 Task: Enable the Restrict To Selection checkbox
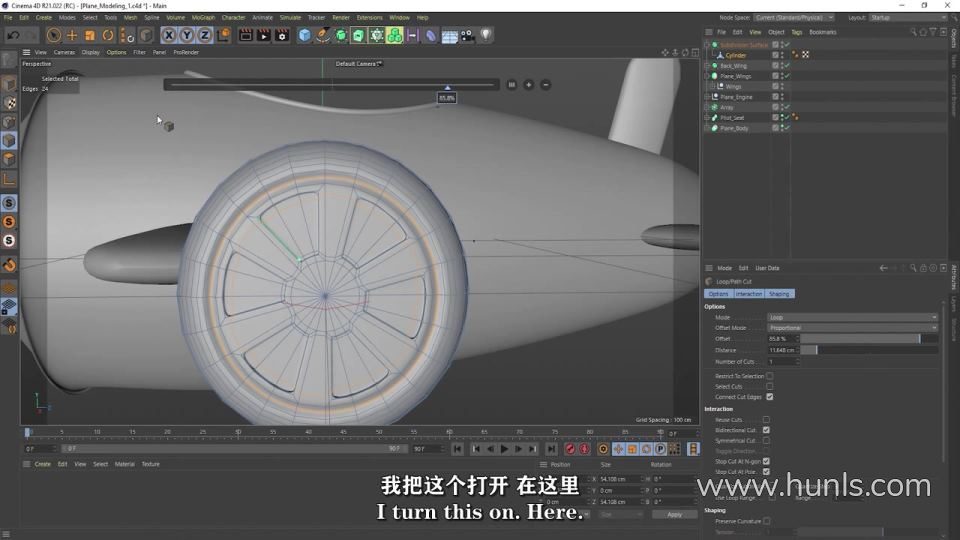click(769, 376)
